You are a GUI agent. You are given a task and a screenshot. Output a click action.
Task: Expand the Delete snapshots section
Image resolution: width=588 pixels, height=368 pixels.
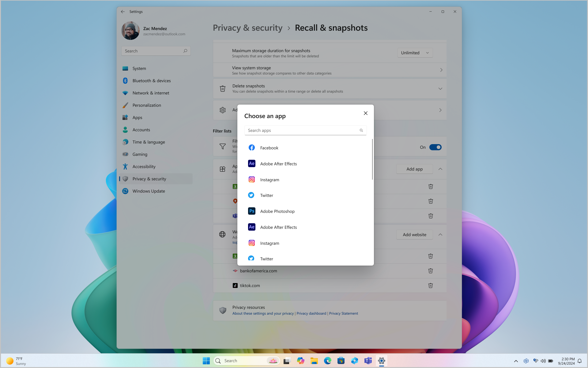440,88
